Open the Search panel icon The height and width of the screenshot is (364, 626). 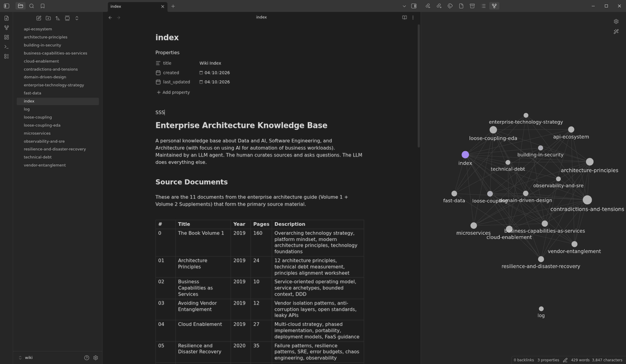[31, 6]
